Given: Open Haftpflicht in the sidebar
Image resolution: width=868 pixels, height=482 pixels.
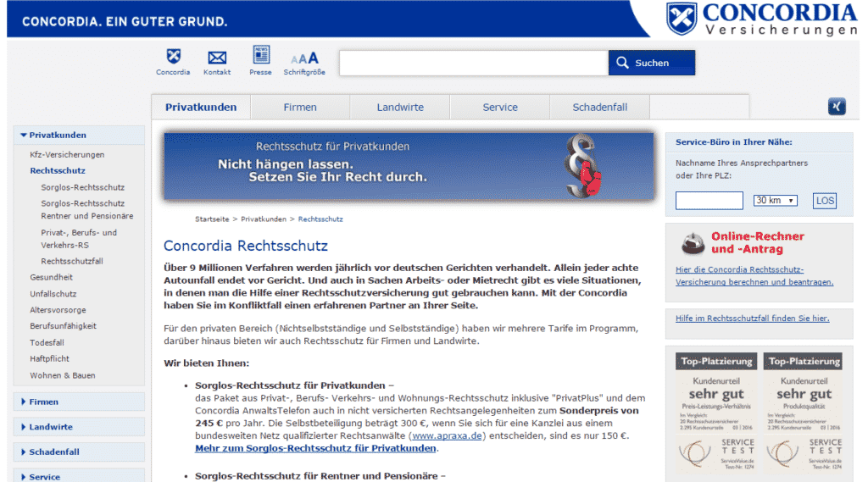Looking at the screenshot, I should click(49, 358).
